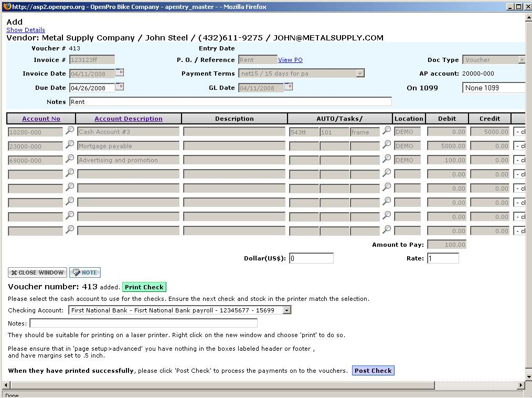Click the Dollar(US$) amount input field

[x=311, y=258]
